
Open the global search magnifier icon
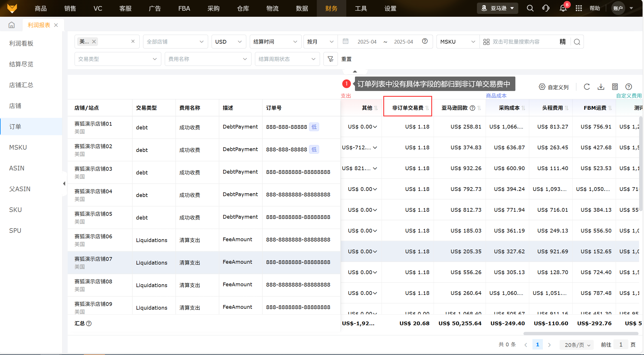point(530,8)
